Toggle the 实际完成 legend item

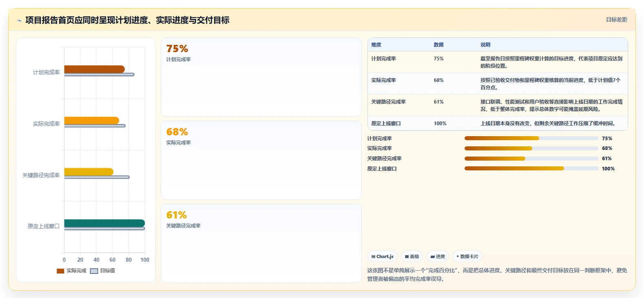[x=71, y=271]
